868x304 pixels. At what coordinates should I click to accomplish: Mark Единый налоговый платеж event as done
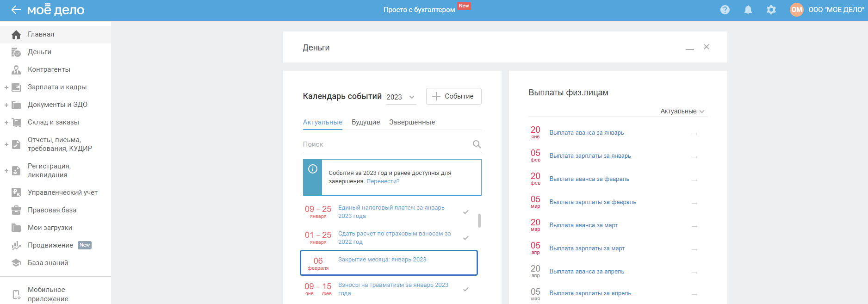(x=466, y=212)
